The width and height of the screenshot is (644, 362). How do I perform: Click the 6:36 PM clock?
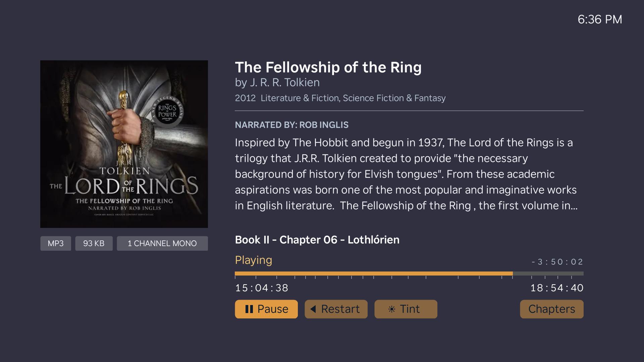click(600, 19)
